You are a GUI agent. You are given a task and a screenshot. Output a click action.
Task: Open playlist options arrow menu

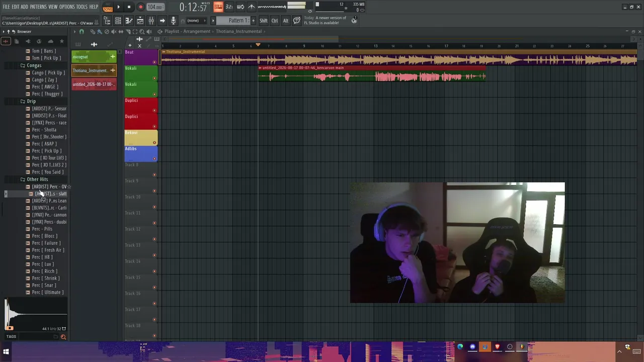click(x=74, y=31)
